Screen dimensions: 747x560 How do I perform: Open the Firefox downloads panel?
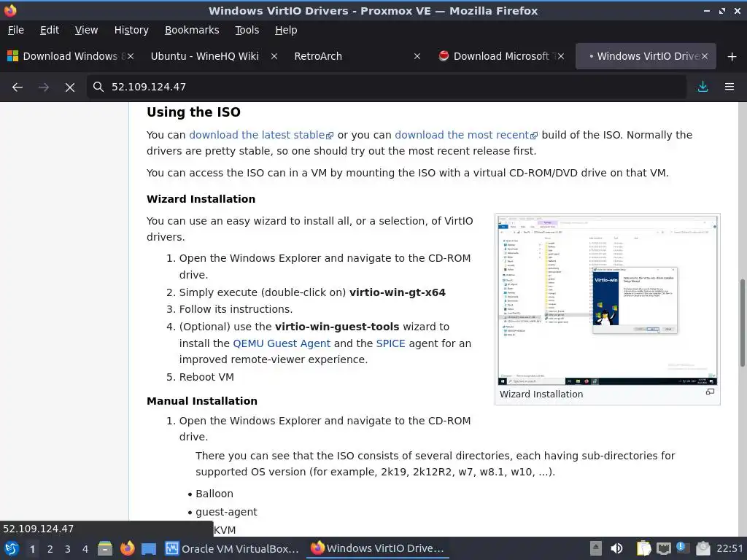point(703,87)
